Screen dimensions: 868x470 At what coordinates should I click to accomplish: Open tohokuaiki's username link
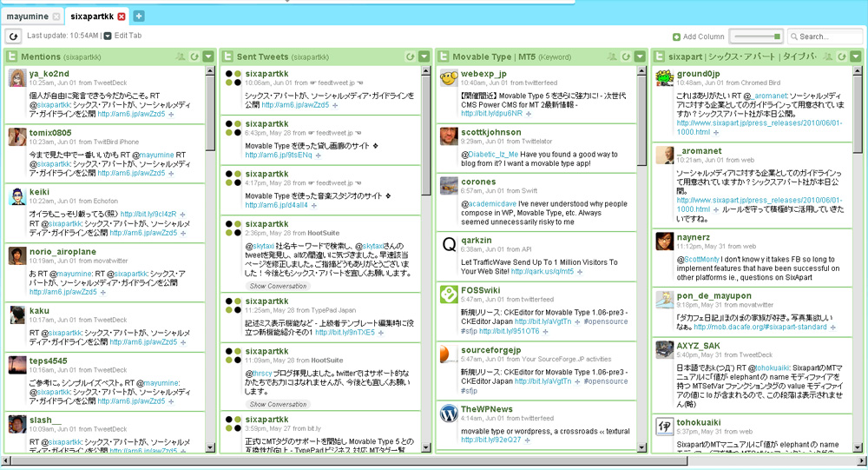tap(699, 422)
